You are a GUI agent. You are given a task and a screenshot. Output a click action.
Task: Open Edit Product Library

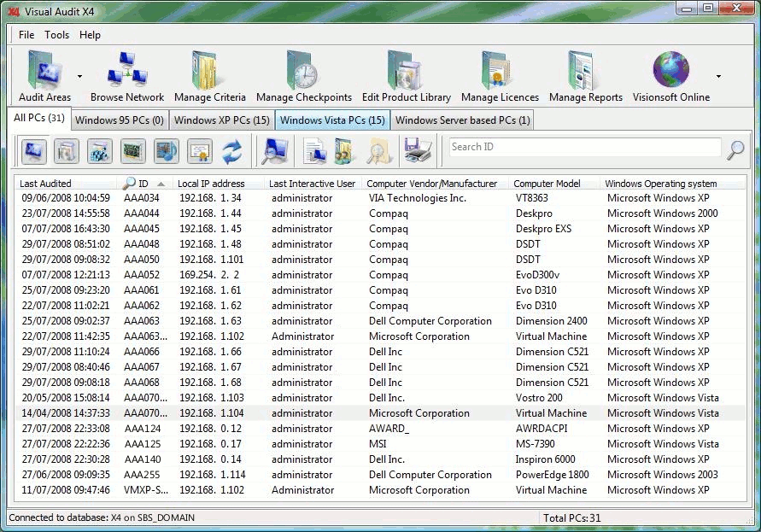tap(407, 76)
